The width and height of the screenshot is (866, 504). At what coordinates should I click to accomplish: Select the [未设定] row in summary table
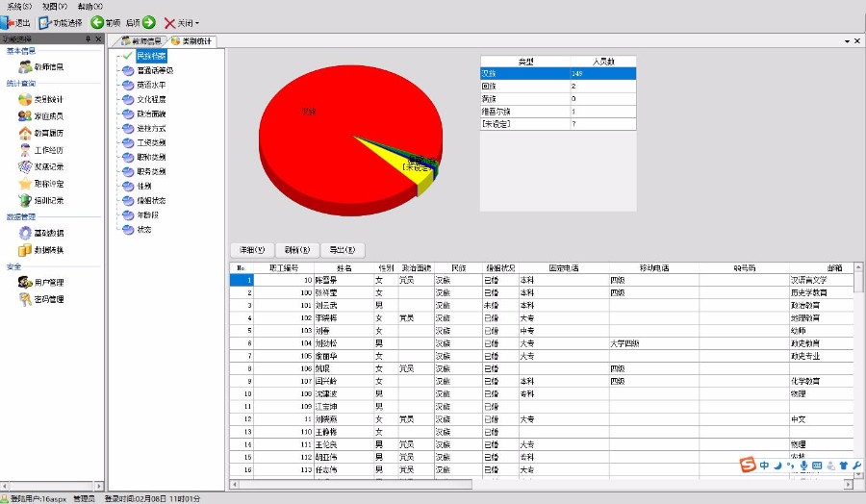click(x=558, y=124)
